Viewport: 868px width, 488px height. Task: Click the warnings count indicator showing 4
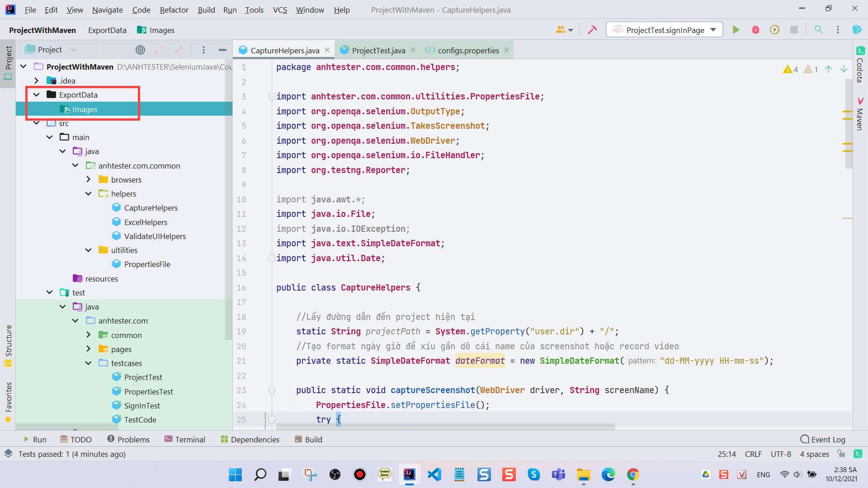pos(790,69)
